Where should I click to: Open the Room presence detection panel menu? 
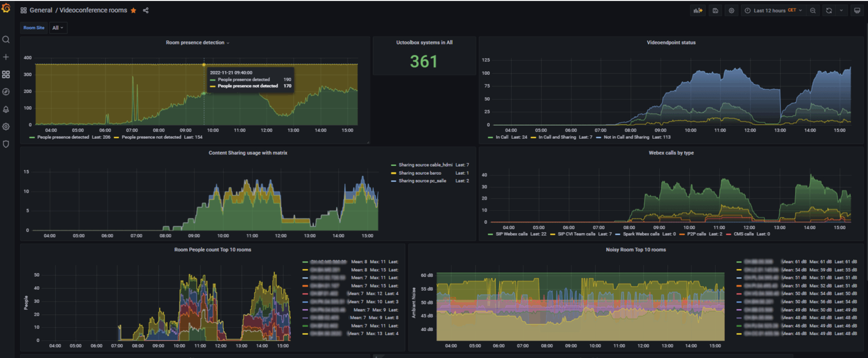[x=197, y=43]
